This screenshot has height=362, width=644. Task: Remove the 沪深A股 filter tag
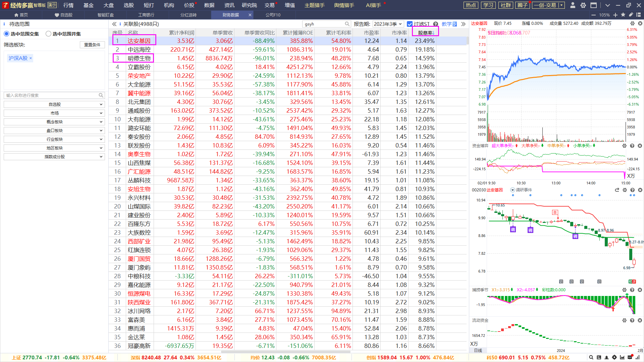coord(31,58)
